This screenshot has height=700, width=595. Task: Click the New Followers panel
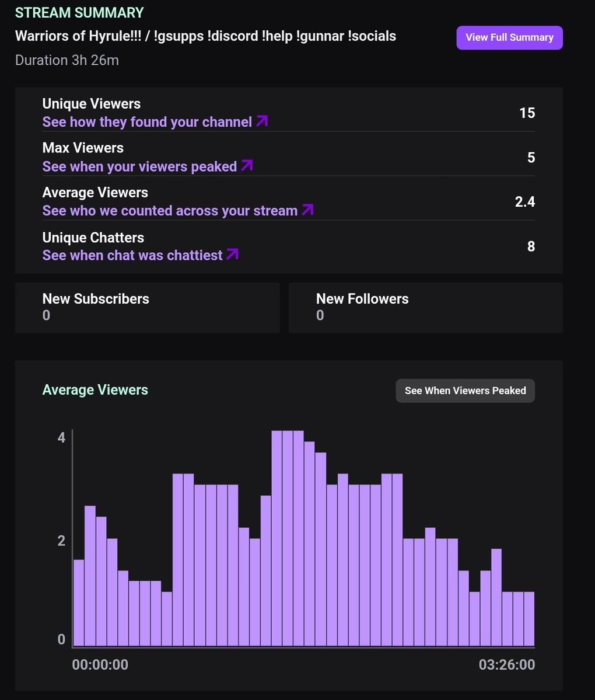point(425,307)
